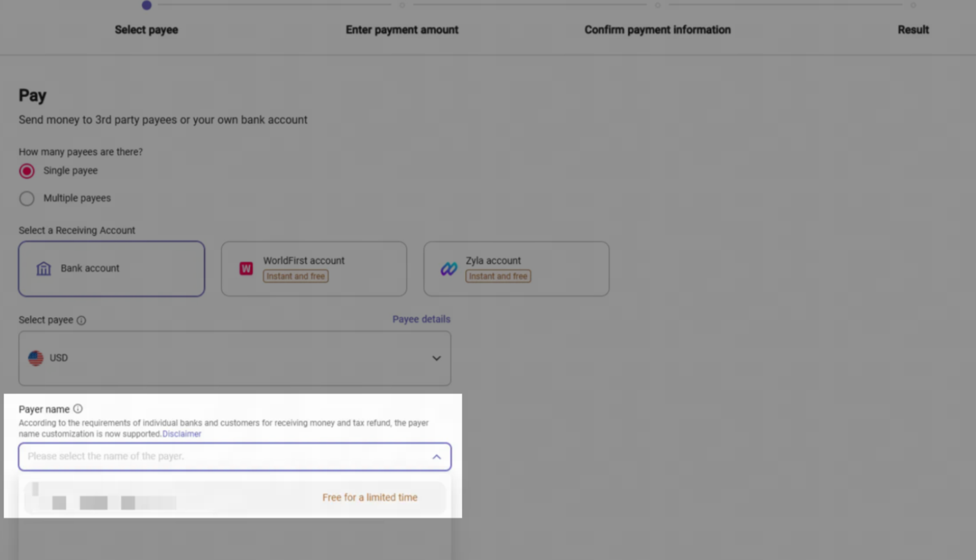Choose the WorldFirst account card
This screenshot has height=560, width=976.
point(314,268)
